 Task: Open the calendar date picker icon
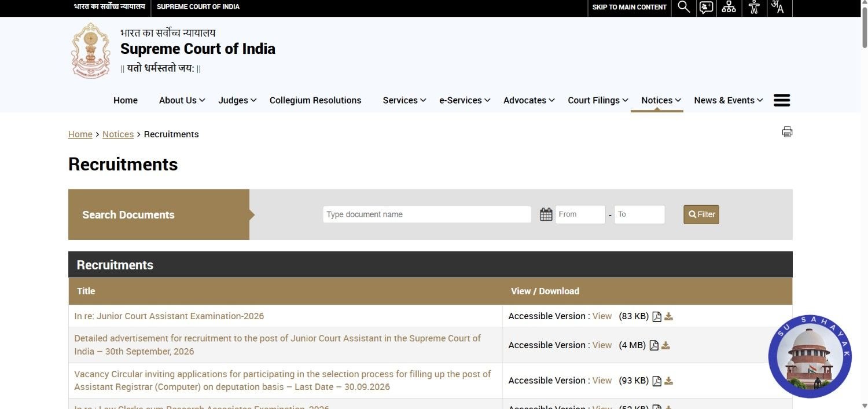(546, 214)
